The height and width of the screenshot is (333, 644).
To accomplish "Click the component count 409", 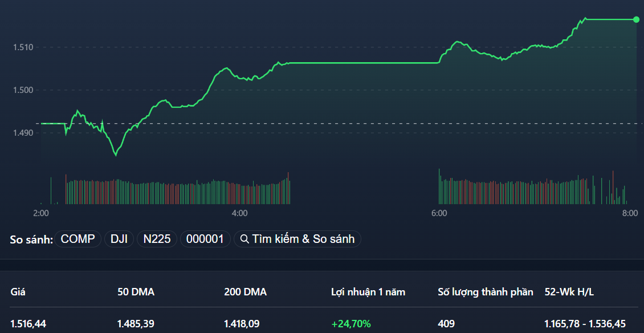I will [445, 323].
